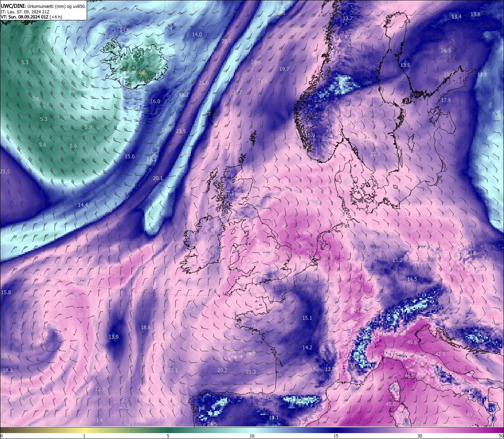Click the 25.0 value label
Image resolution: width=504 pixels, height=439 pixels.
[x=204, y=83]
